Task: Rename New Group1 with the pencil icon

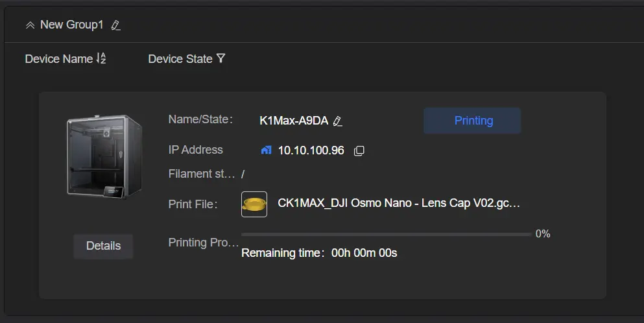Action: coord(116,25)
